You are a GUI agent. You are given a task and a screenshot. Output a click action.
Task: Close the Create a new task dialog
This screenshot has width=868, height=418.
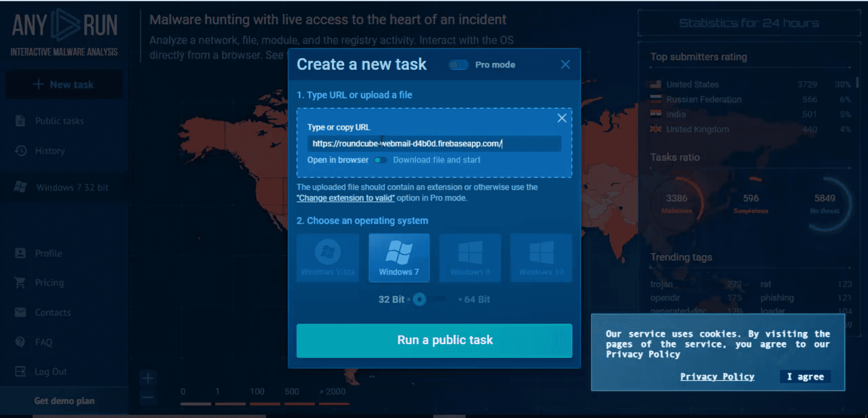coord(565,64)
